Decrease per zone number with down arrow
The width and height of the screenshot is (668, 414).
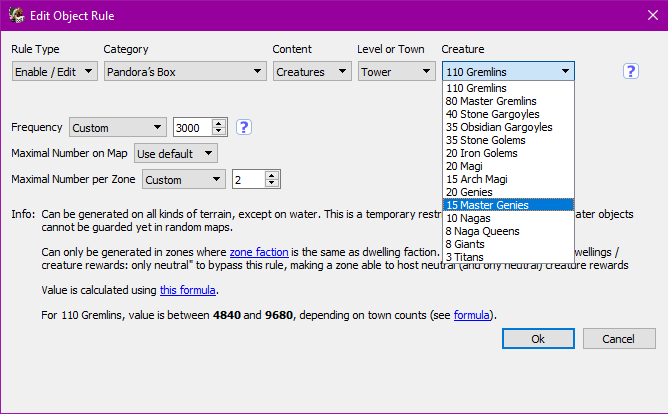click(271, 183)
